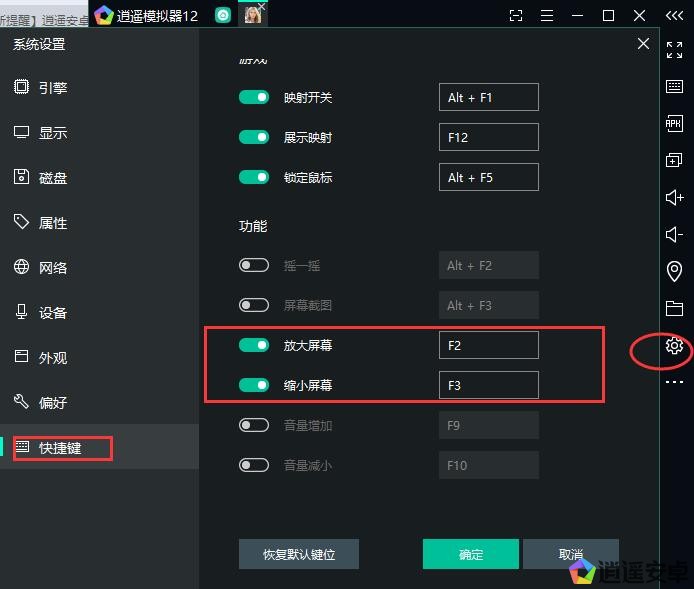Click the APK install icon
Viewport: 694px width, 589px height.
674,124
